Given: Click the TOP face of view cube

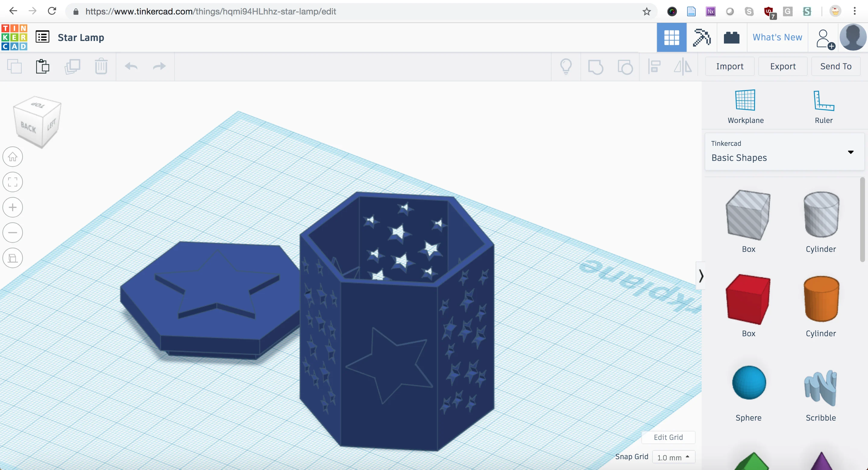Looking at the screenshot, I should tap(37, 105).
